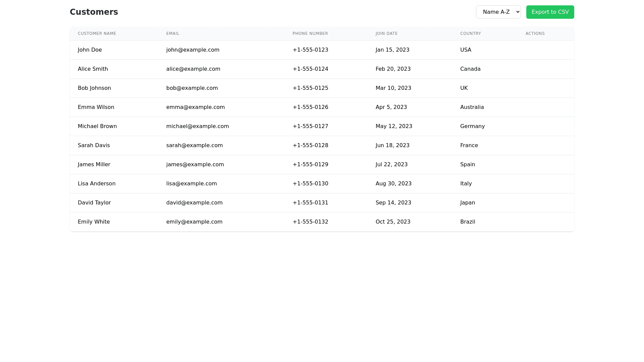Click James Miller's country, Spain
This screenshot has width=644, height=362.
(467, 165)
